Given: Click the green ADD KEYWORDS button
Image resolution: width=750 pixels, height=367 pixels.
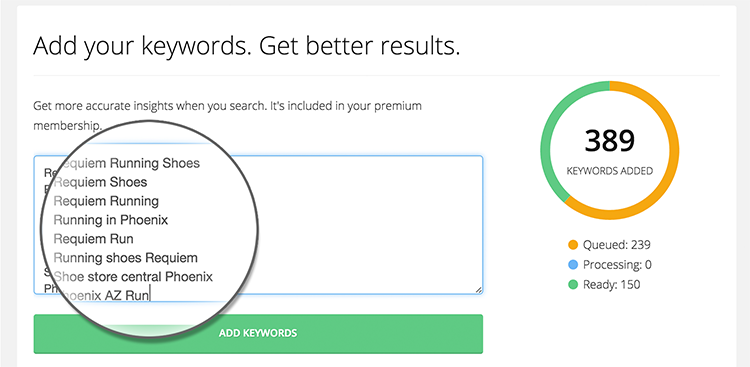Looking at the screenshot, I should (258, 334).
